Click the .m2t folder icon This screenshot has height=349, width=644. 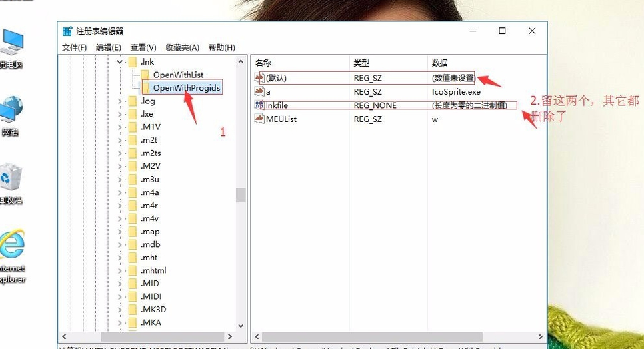(x=133, y=140)
